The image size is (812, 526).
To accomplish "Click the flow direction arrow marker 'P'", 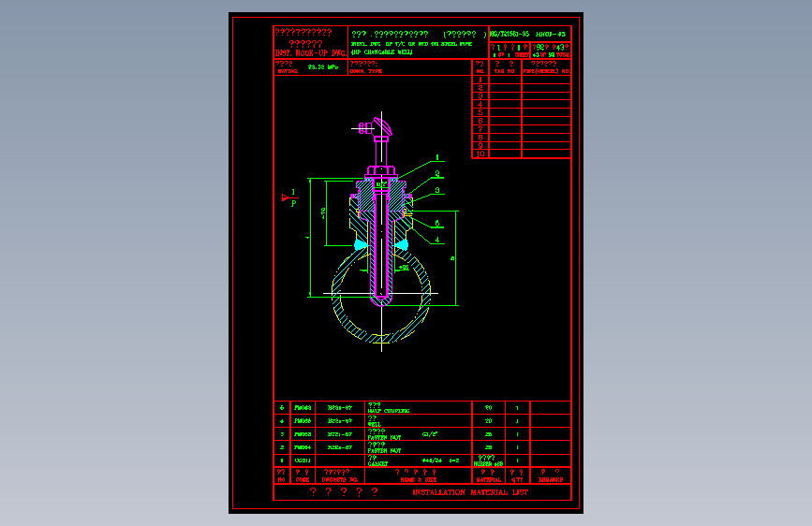I will pyautogui.click(x=289, y=197).
